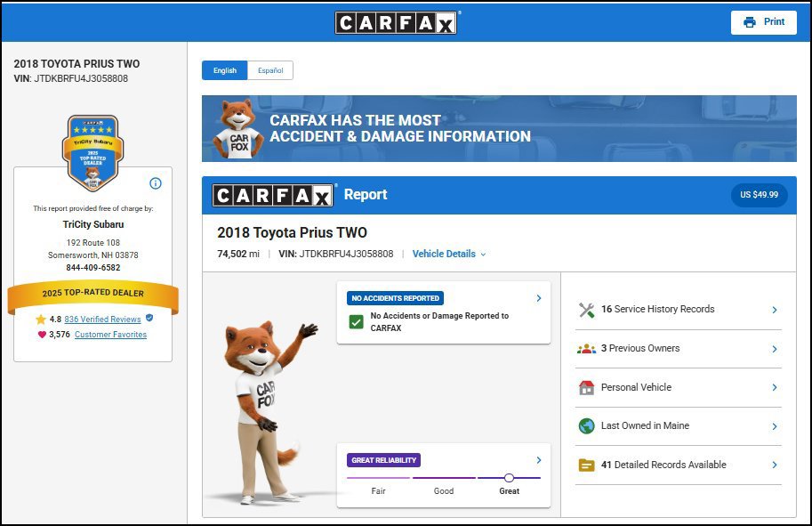Click the Last Owned in Maine text
Image resolution: width=812 pixels, height=526 pixels.
646,425
